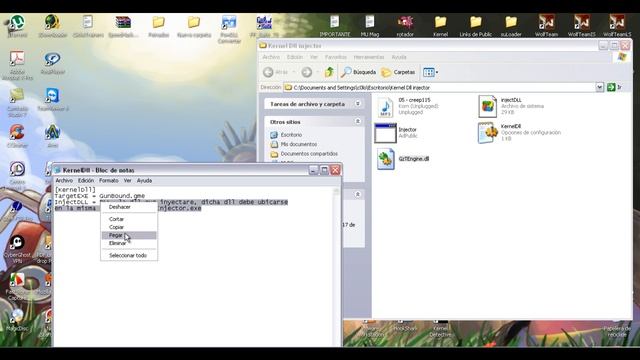640x360 pixels.
Task: Click the Explorer Atrás back button
Action: pos(276,72)
